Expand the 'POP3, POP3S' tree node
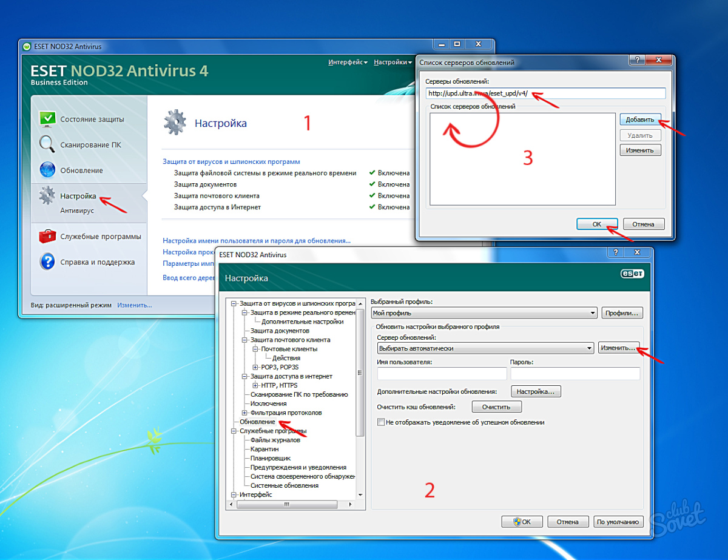The image size is (728, 560). 255,367
